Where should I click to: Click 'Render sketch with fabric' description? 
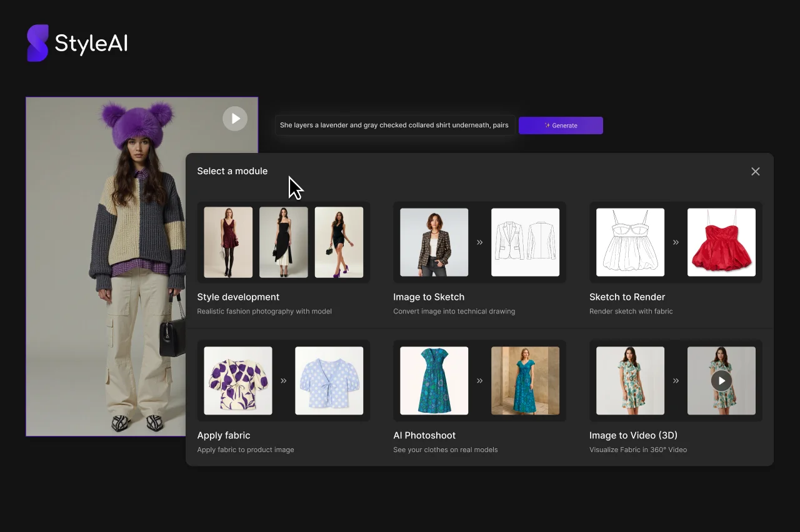point(631,311)
